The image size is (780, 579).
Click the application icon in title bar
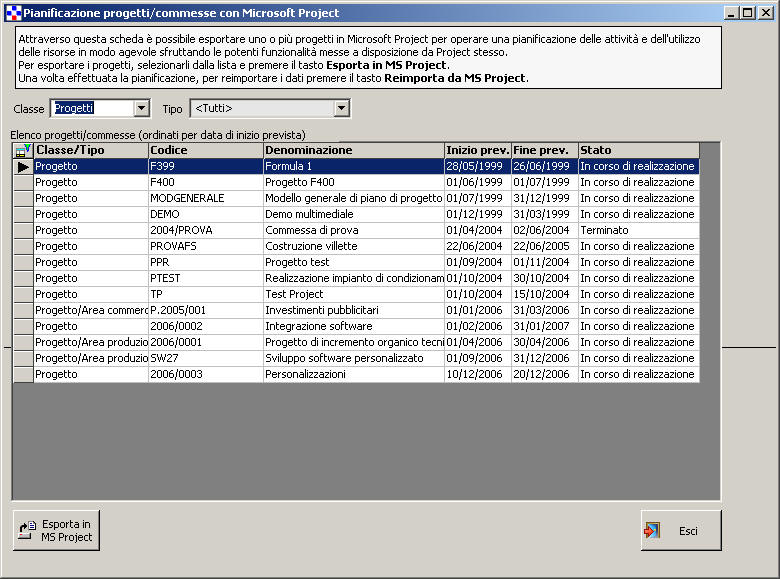(x=12, y=13)
